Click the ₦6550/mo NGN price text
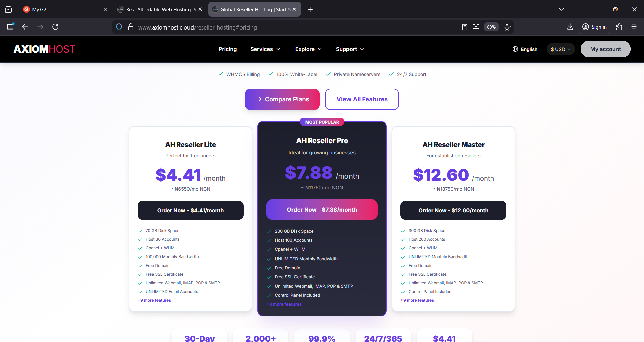The height and width of the screenshot is (342, 644). (x=191, y=189)
